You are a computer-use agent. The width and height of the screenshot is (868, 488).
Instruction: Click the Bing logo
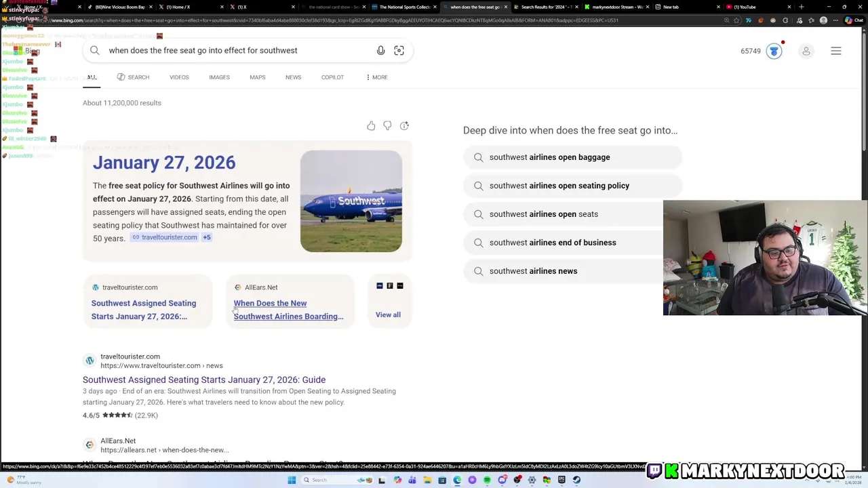coord(27,51)
